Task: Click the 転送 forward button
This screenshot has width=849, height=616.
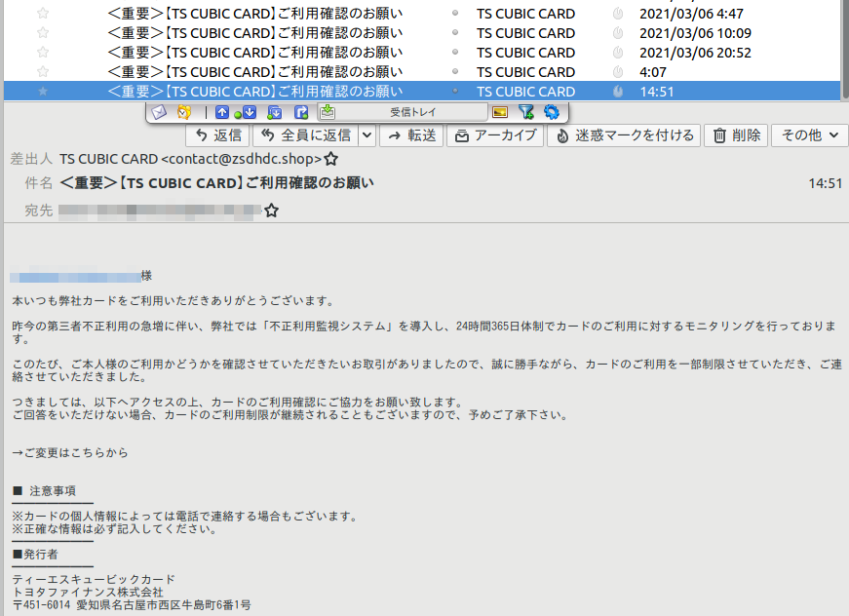Action: [411, 135]
